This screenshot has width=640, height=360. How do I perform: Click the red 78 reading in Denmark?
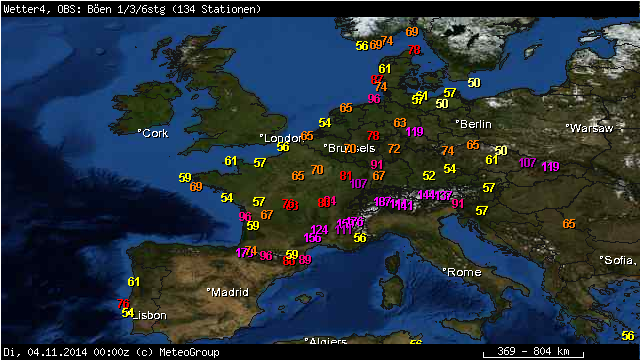(x=414, y=50)
